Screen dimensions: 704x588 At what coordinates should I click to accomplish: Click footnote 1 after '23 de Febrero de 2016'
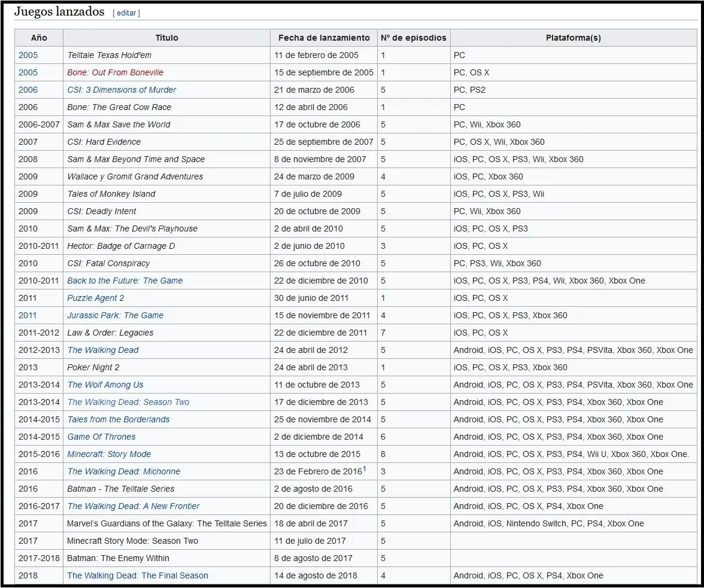coord(365,469)
